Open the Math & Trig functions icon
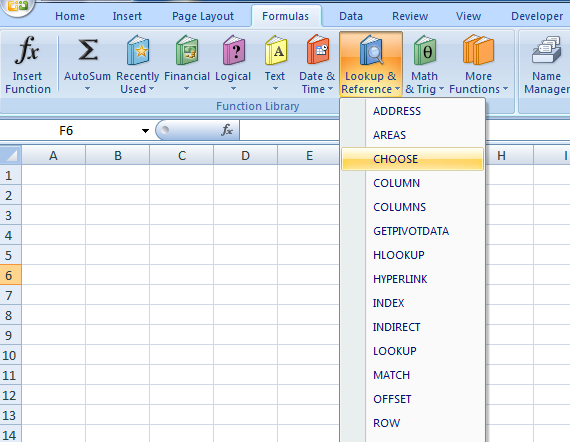570x442 pixels. coord(424,50)
